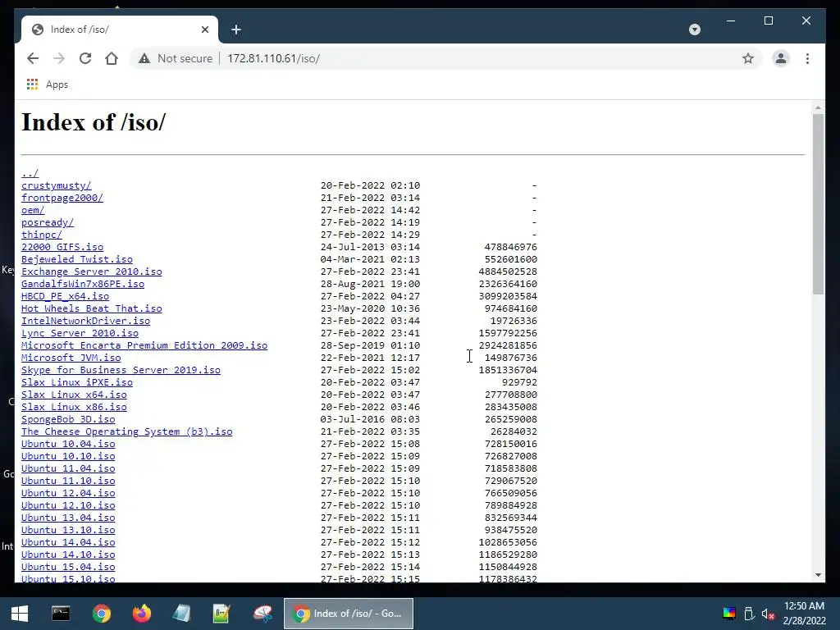Open the frontpage2000/ folder
Screen dimensions: 840x630
point(62,198)
